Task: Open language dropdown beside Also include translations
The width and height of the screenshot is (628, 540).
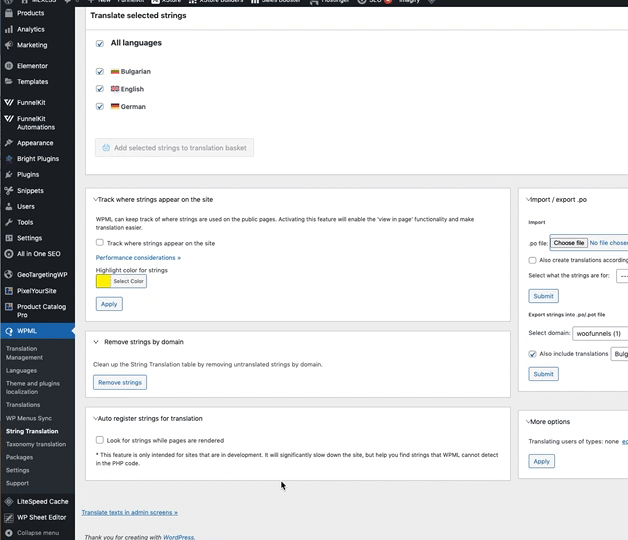Action: 619,354
